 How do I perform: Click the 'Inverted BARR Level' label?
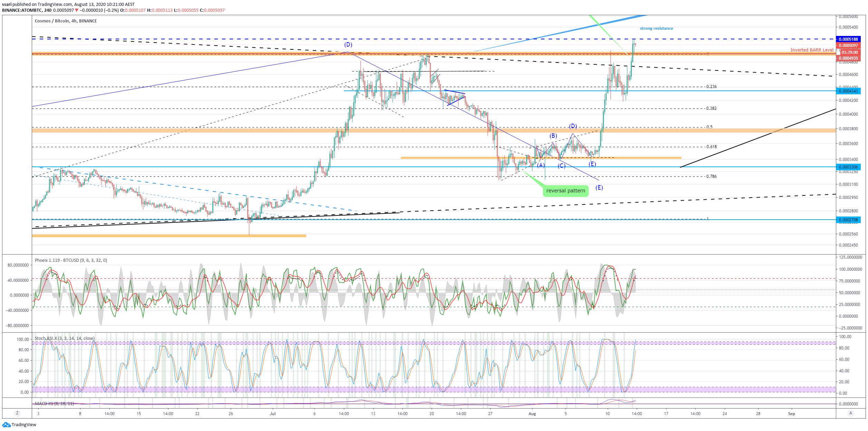pos(812,50)
